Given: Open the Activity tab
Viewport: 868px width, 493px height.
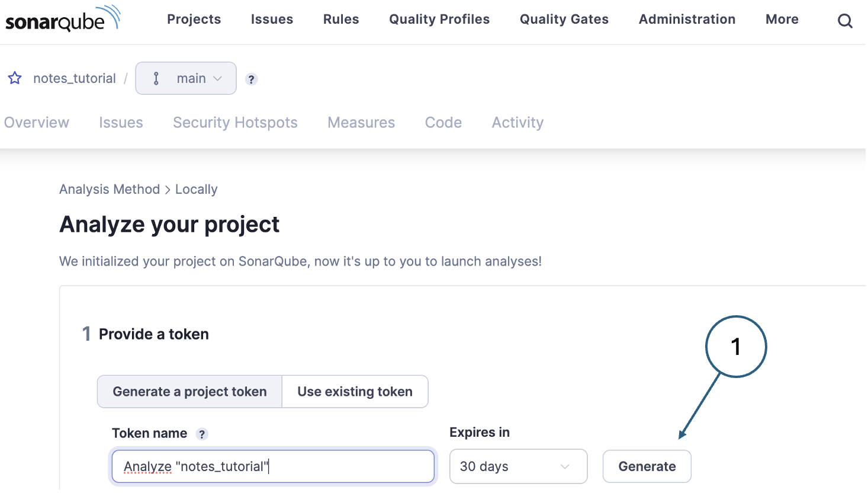Looking at the screenshot, I should click(517, 123).
